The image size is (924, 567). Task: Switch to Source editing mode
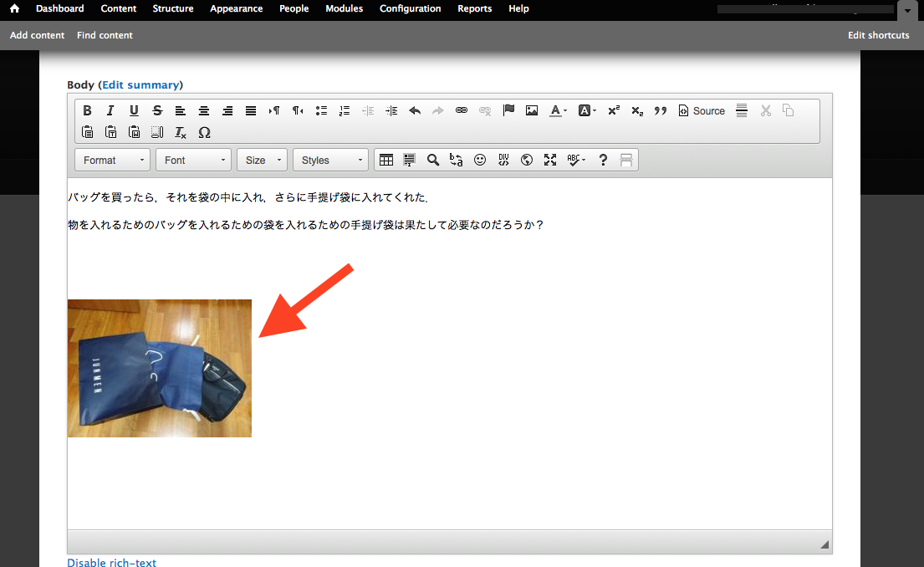(x=702, y=110)
